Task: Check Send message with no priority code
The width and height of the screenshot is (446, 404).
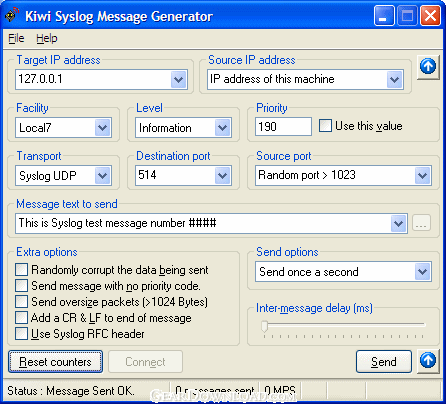Action: [21, 286]
